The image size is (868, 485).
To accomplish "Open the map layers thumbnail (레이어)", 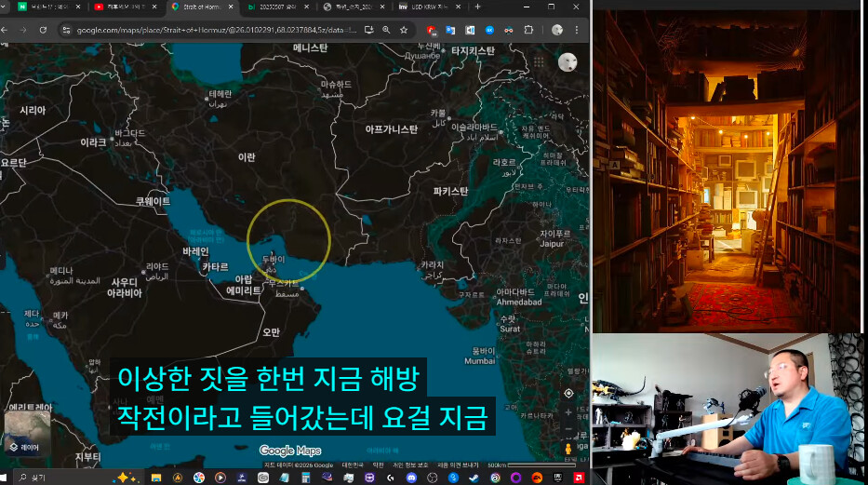I will point(27,434).
